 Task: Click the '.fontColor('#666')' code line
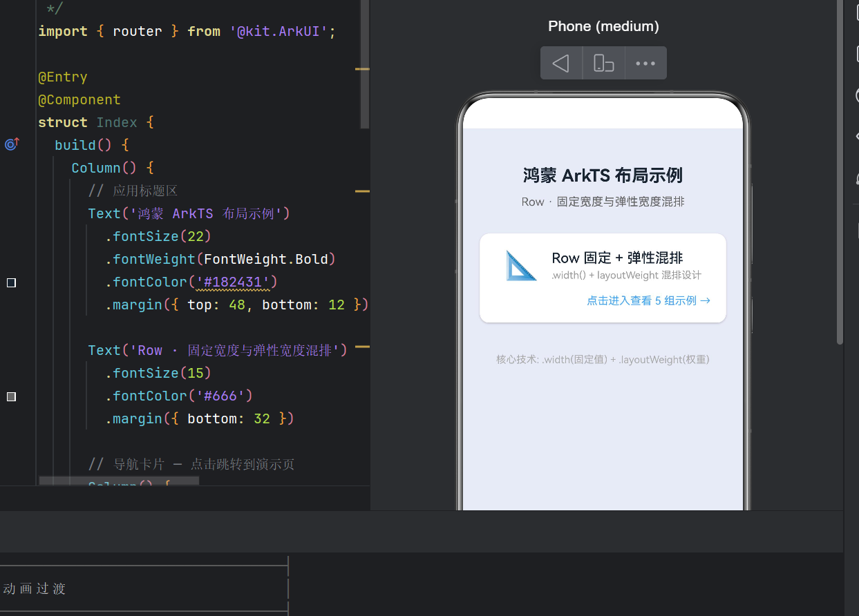pyautogui.click(x=178, y=396)
